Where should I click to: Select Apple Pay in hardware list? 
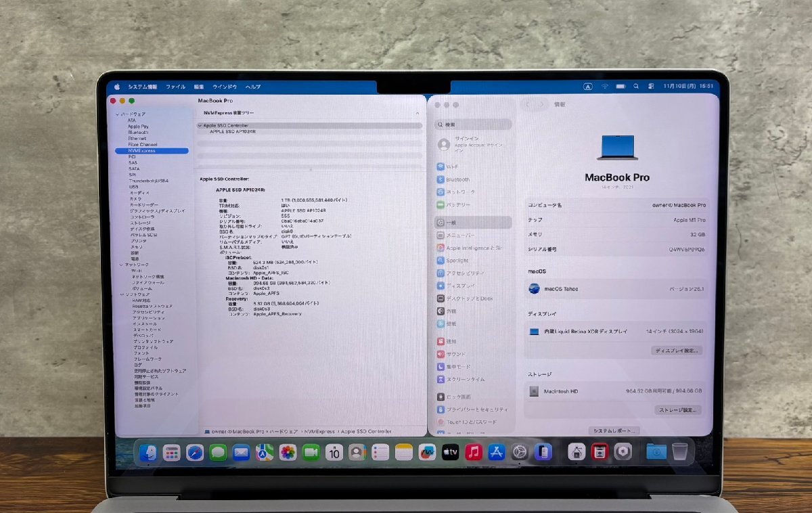point(138,126)
